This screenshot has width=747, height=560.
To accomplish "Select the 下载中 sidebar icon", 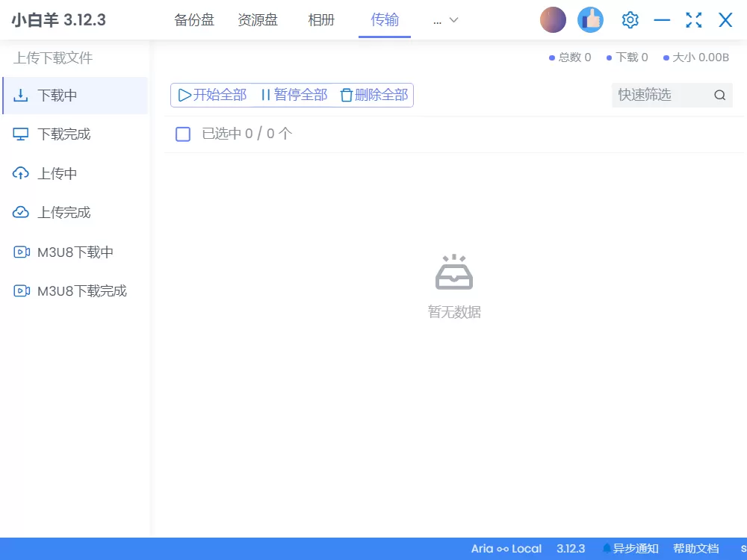I will pyautogui.click(x=21, y=95).
